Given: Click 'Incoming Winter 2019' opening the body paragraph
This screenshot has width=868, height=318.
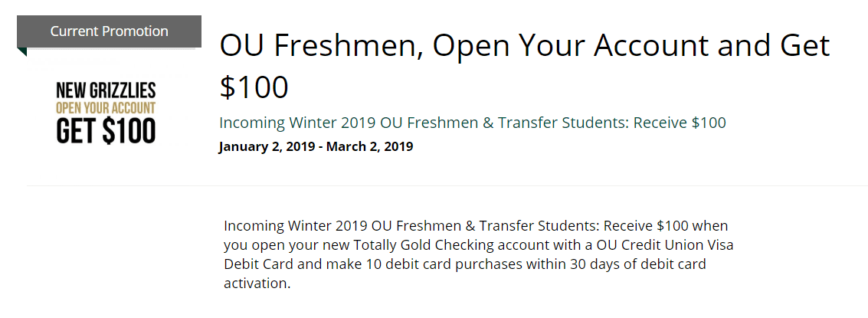Looking at the screenshot, I should [296, 227].
